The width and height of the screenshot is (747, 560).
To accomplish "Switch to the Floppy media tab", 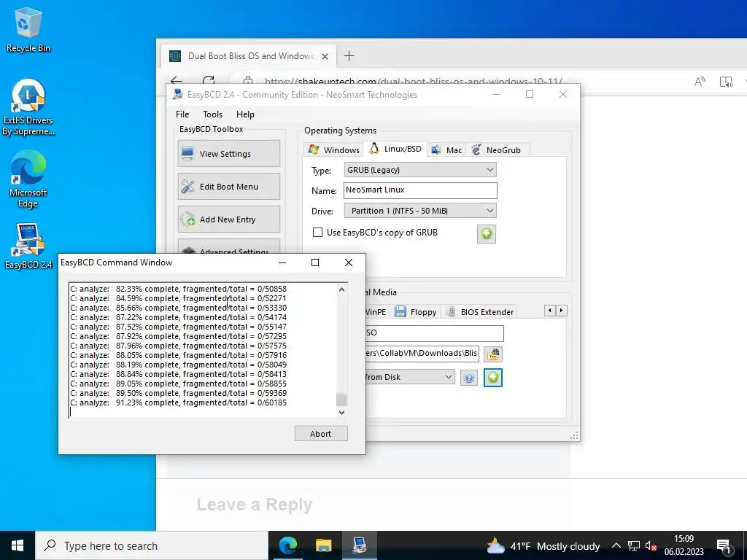I will (415, 312).
